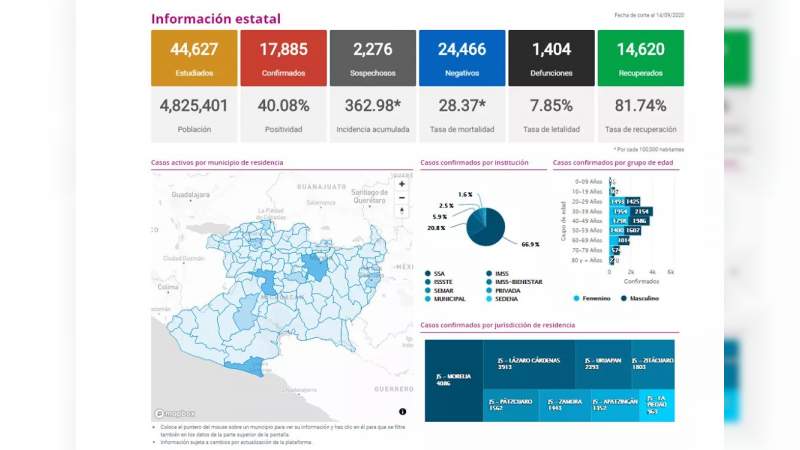The height and width of the screenshot is (450, 800).
Task: Select the Confirmados 17,885 card
Action: click(284, 58)
